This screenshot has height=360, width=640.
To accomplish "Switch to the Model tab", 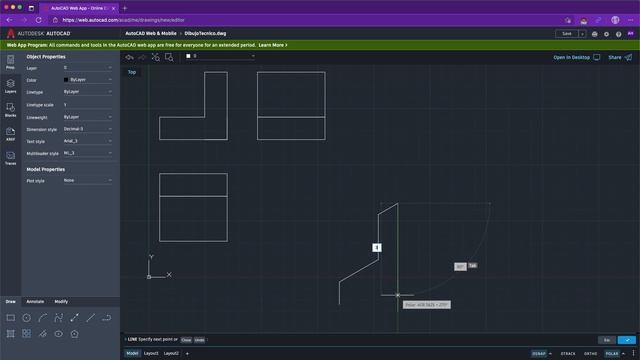I will [x=132, y=353].
